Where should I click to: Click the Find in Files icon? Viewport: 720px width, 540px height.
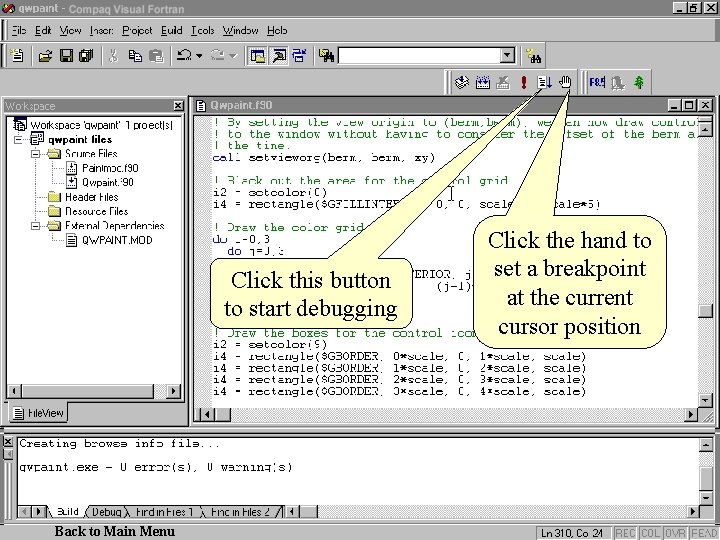tap(326, 56)
